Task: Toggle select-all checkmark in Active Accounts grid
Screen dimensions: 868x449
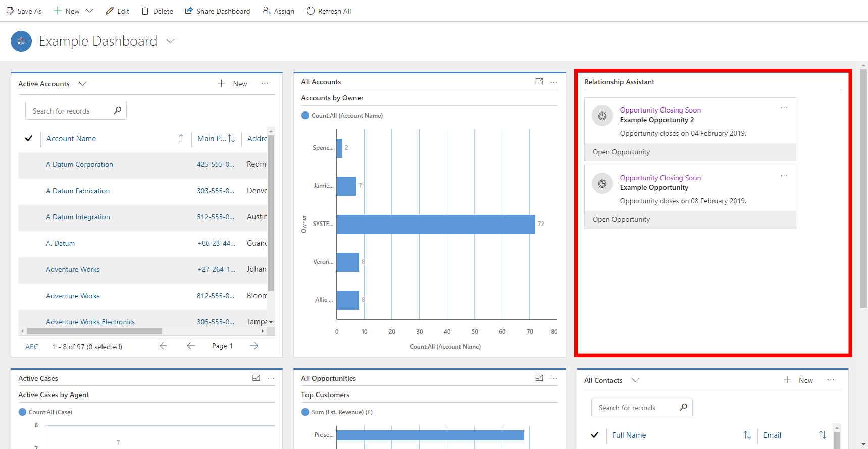Action: (29, 138)
